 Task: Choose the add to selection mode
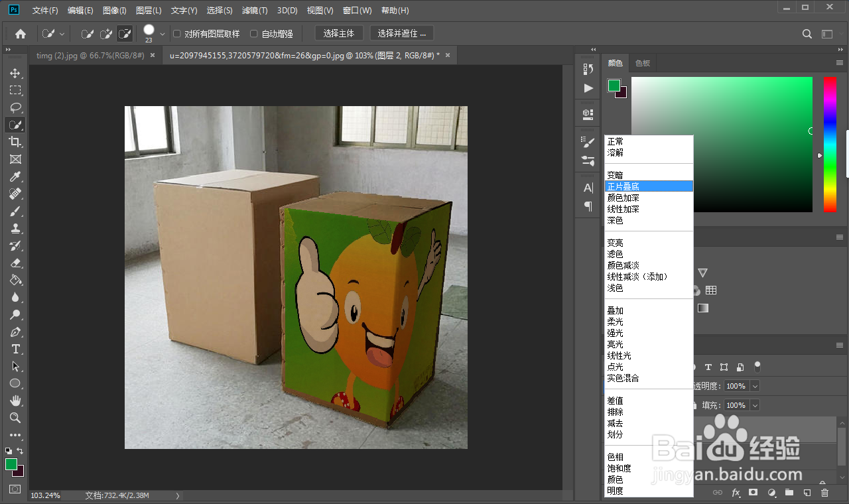tap(105, 34)
